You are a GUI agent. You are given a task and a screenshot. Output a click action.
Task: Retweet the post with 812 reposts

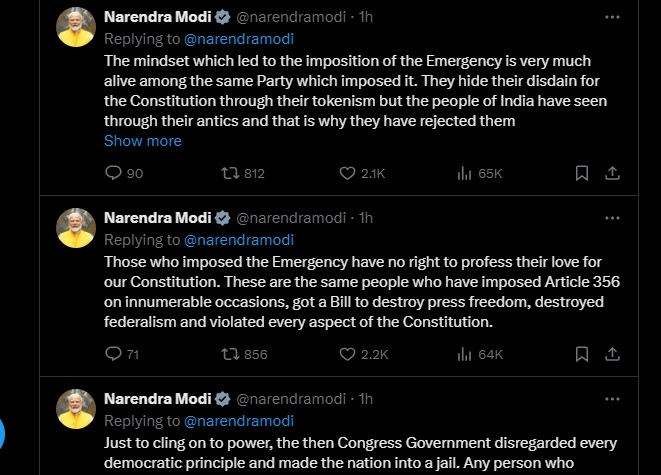click(228, 173)
